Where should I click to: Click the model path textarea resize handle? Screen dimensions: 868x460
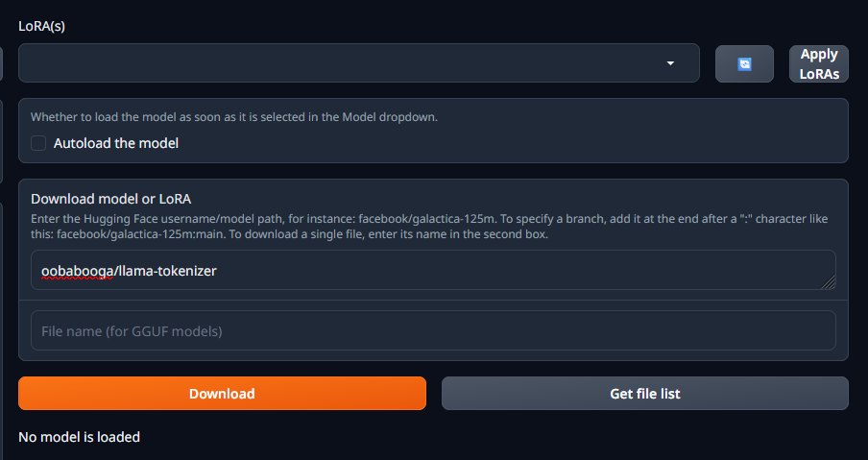coord(829,281)
